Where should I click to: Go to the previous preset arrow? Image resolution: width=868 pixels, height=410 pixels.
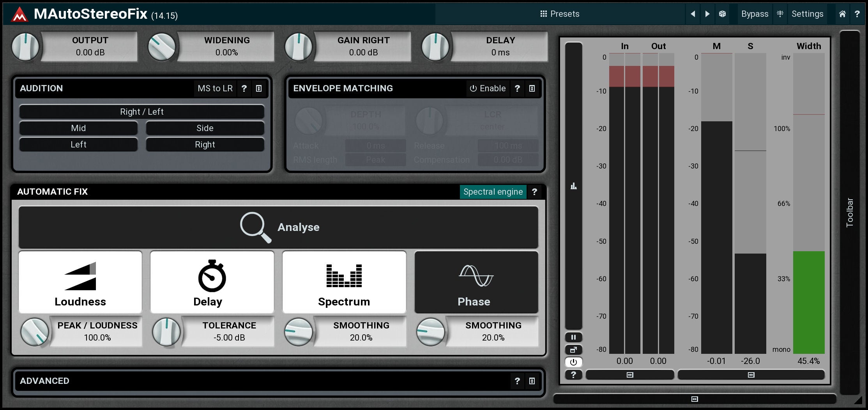point(693,14)
